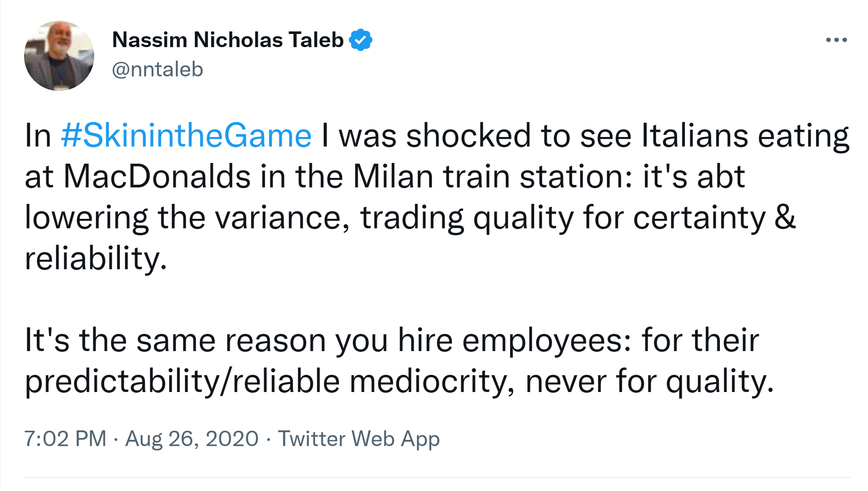868x491 pixels.
Task: Click the Aug 26, 2020 date
Action: tap(192, 438)
